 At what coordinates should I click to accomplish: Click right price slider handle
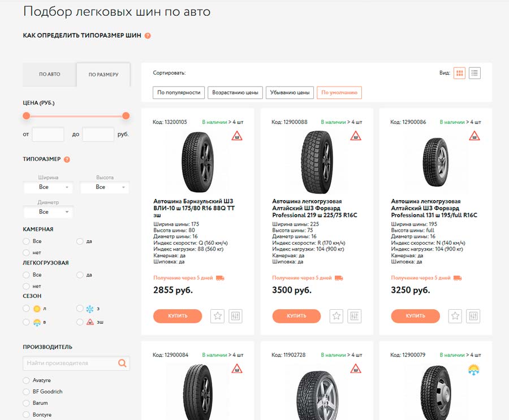pyautogui.click(x=126, y=116)
